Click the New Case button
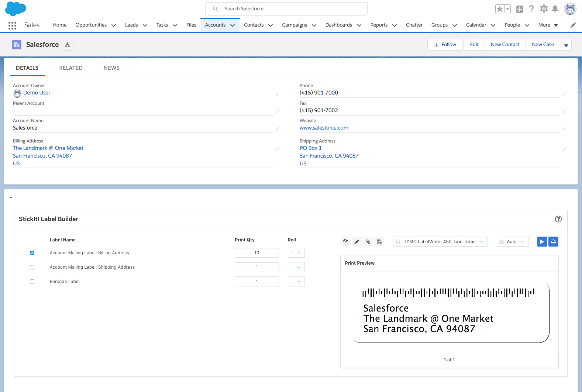The width and height of the screenshot is (582, 392). [x=543, y=45]
